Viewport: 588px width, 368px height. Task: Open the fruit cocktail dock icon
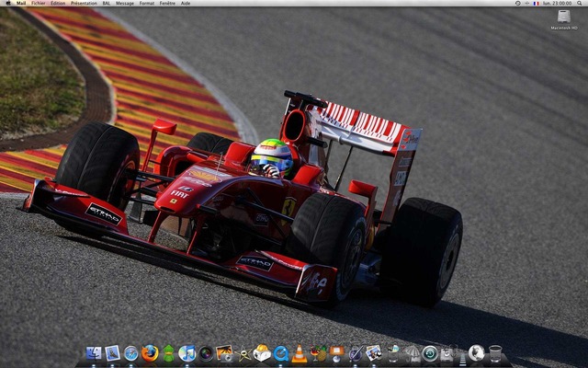pos(318,353)
